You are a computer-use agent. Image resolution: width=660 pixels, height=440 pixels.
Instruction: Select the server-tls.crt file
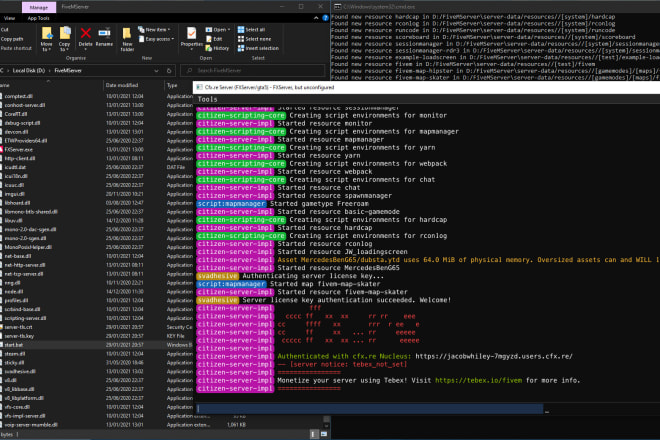(x=18, y=327)
